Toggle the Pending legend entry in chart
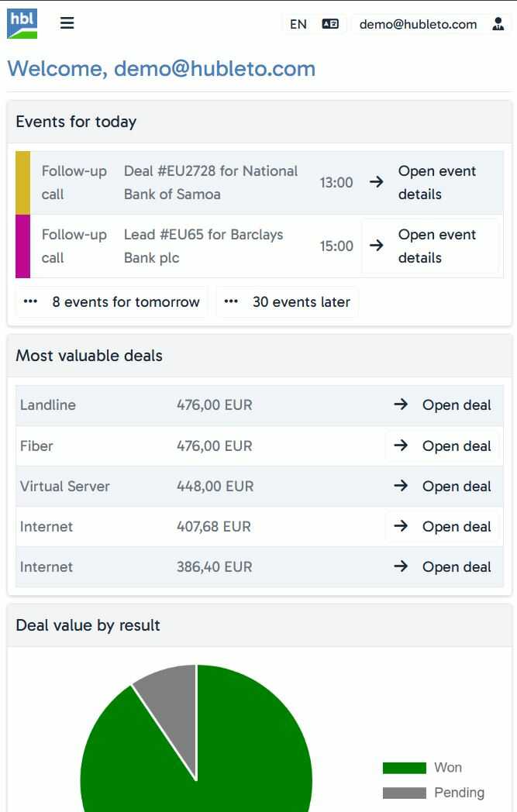This screenshot has width=517, height=812. tap(433, 793)
